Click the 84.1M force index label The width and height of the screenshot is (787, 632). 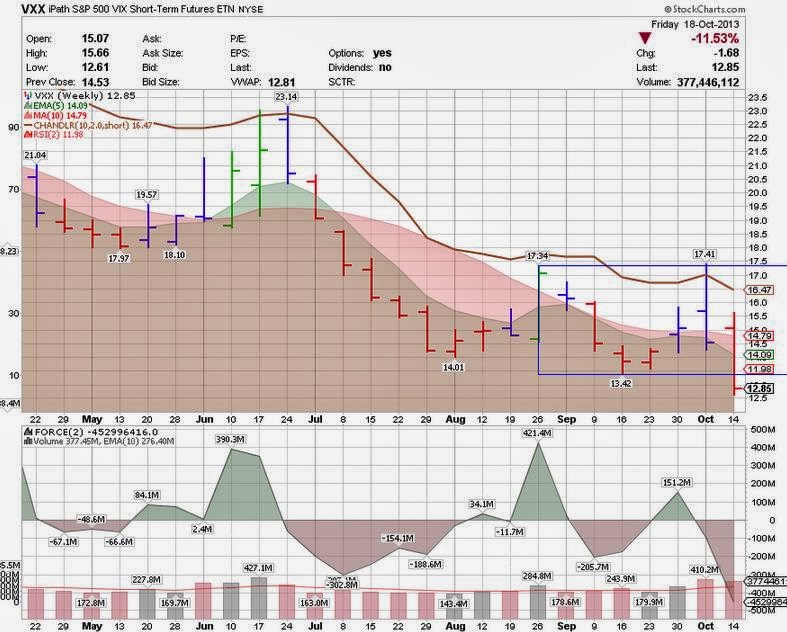click(x=147, y=495)
